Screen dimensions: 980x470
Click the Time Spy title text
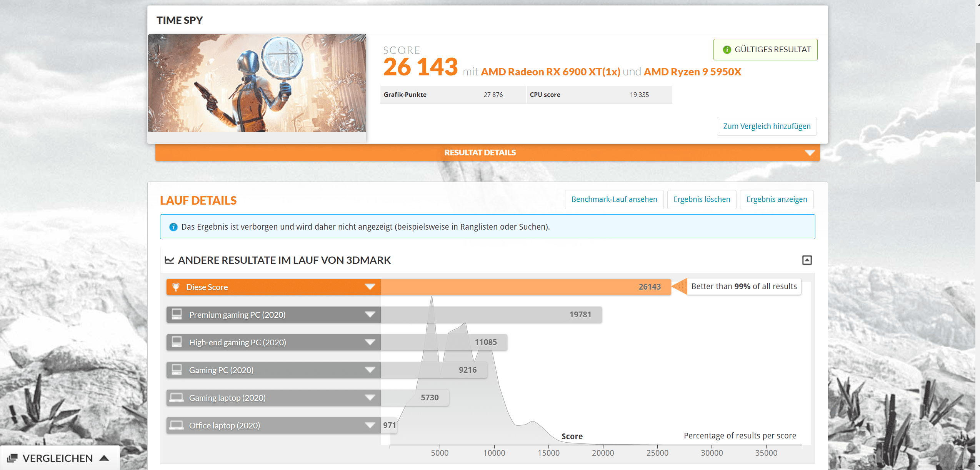pyautogui.click(x=180, y=20)
